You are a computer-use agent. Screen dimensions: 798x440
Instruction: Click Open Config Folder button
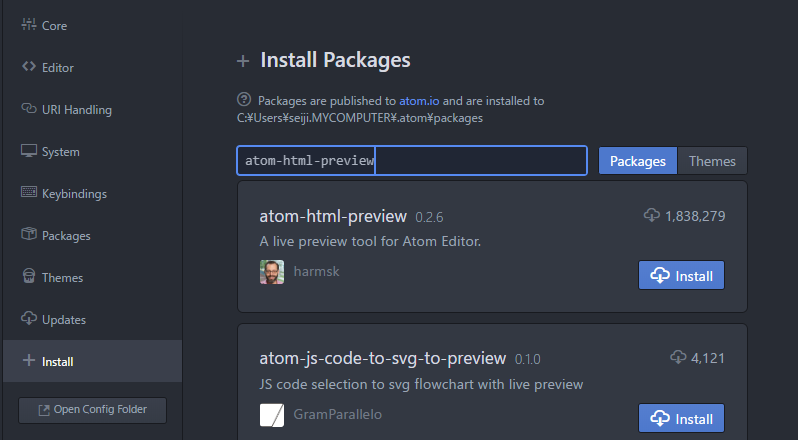click(x=92, y=410)
